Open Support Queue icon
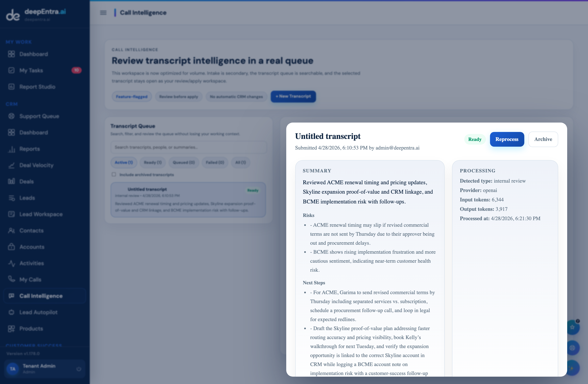The width and height of the screenshot is (588, 384). tap(11, 116)
